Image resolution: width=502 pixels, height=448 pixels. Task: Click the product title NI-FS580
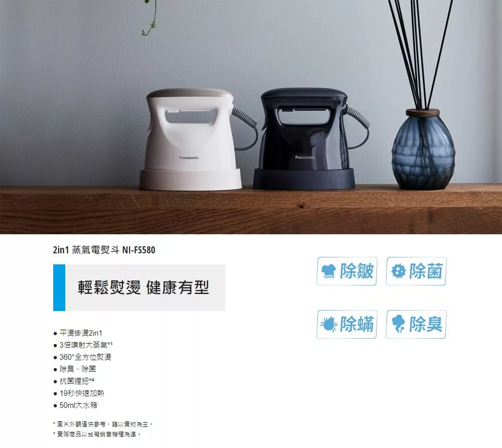pos(104,250)
